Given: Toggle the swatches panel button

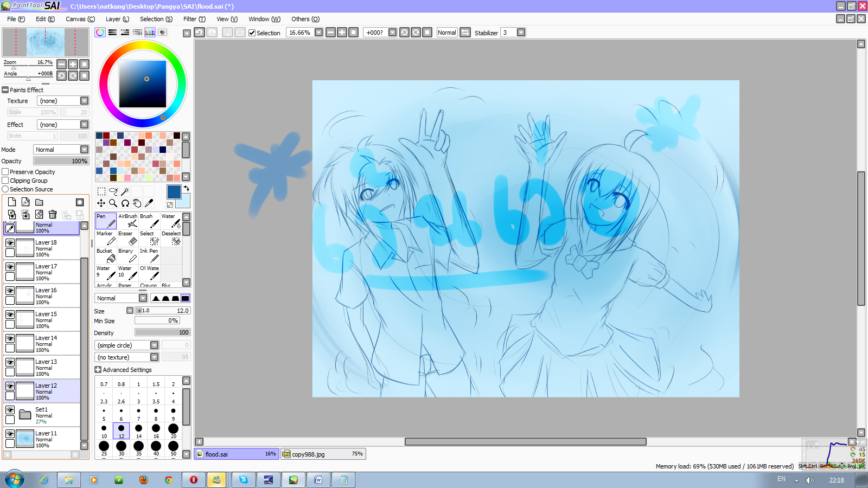Looking at the screenshot, I should click(150, 33).
